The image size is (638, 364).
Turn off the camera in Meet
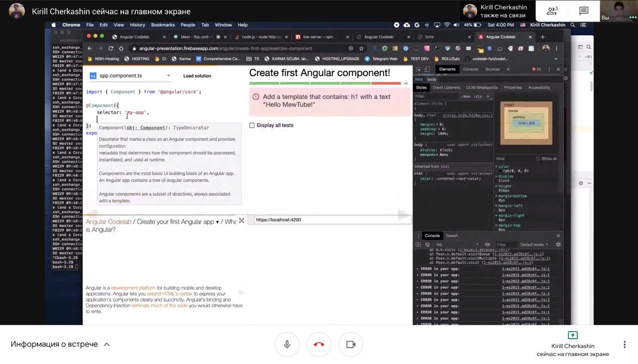click(351, 345)
